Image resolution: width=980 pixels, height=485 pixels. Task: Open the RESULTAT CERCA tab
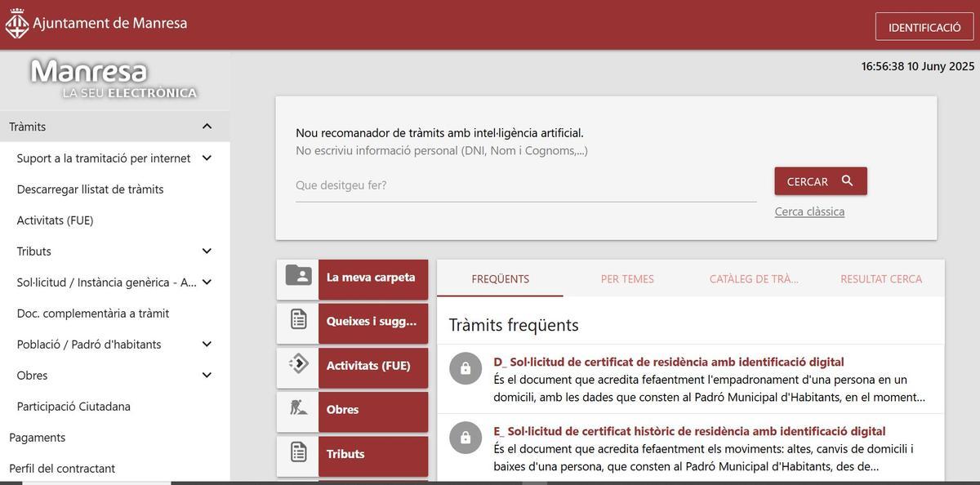click(x=881, y=279)
